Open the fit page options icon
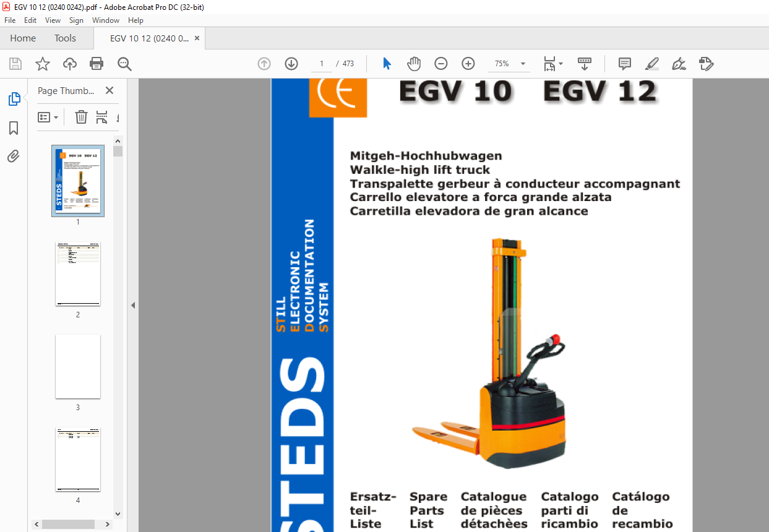The image size is (769, 532). pyautogui.click(x=549, y=64)
